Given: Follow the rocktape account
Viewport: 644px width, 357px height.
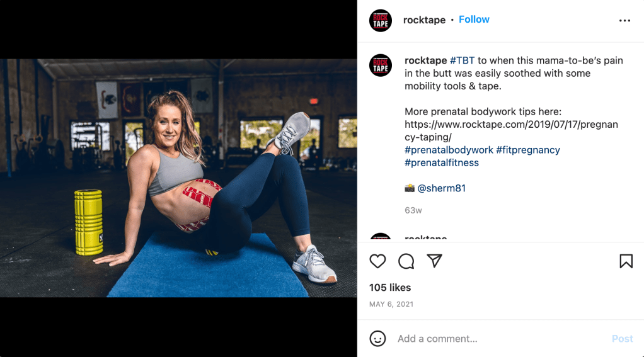Looking at the screenshot, I should pos(474,20).
